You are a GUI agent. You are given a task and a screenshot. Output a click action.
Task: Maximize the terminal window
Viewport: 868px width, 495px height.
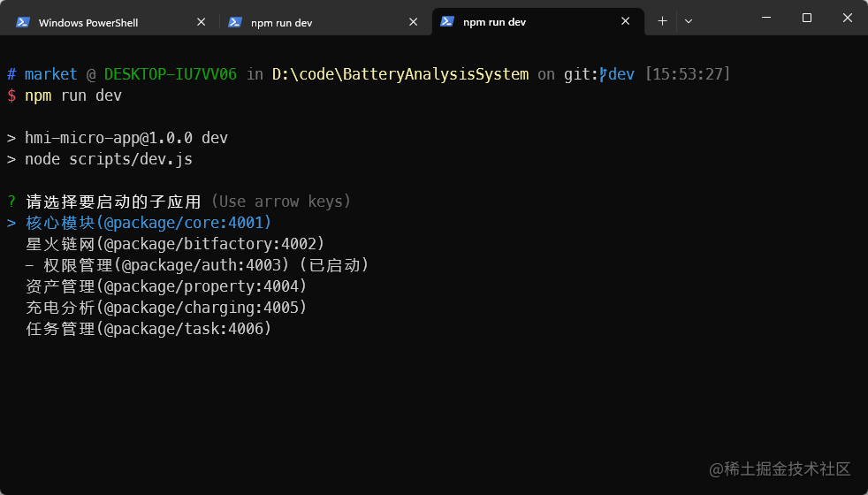tap(806, 18)
